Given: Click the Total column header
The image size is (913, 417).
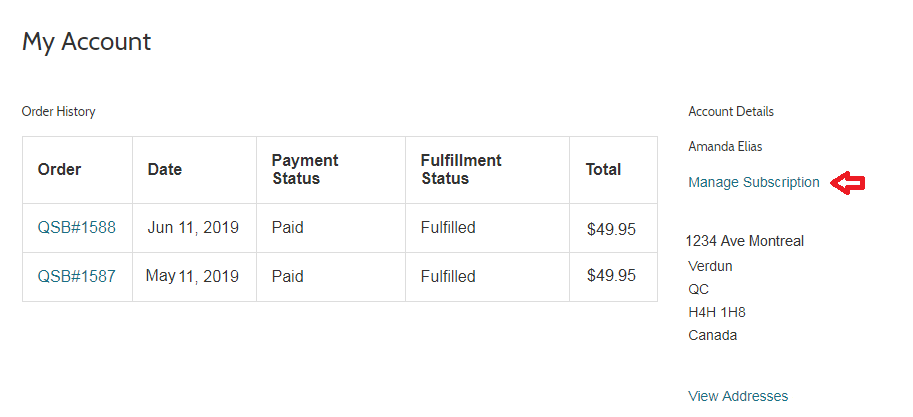Looking at the screenshot, I should [603, 169].
